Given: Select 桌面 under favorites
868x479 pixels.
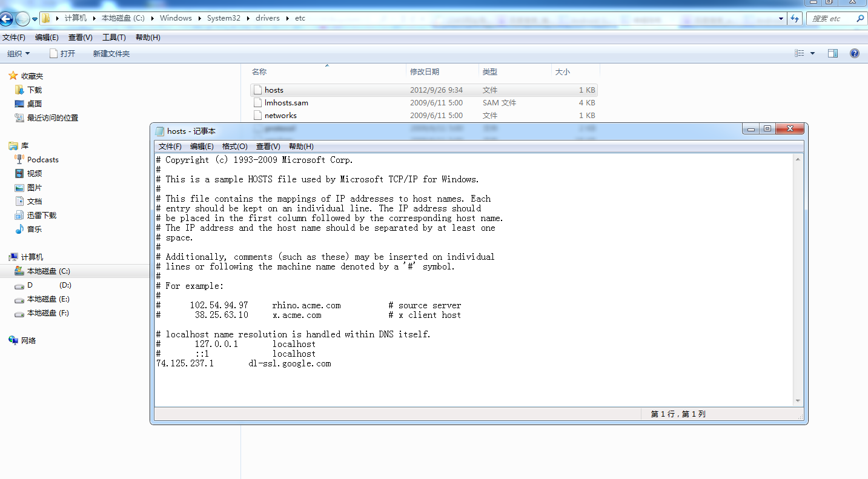Looking at the screenshot, I should (x=35, y=104).
